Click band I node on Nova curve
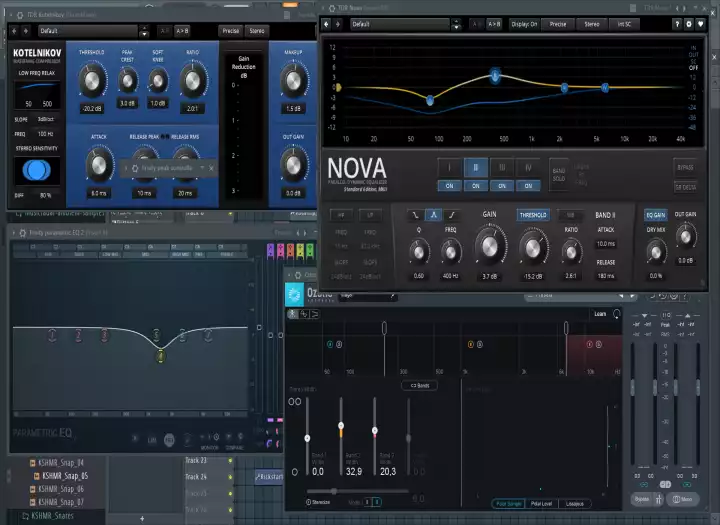Image resolution: width=720 pixels, height=525 pixels. pyautogui.click(x=430, y=100)
